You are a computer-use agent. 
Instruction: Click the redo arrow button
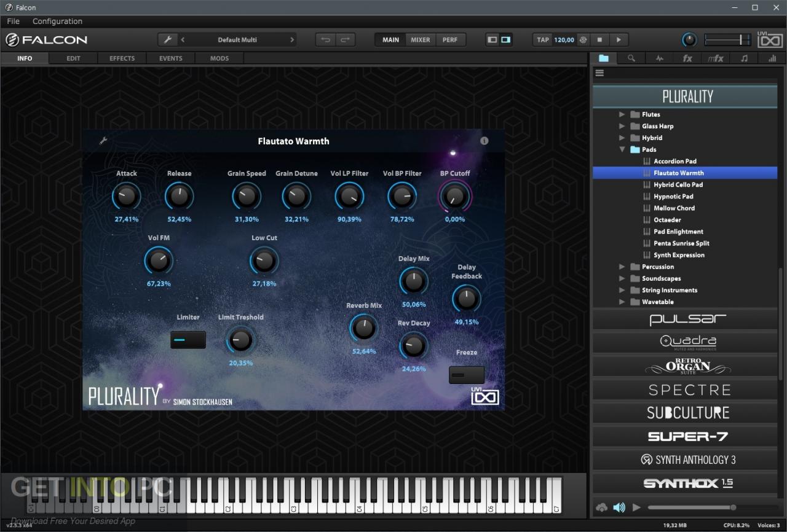point(345,40)
